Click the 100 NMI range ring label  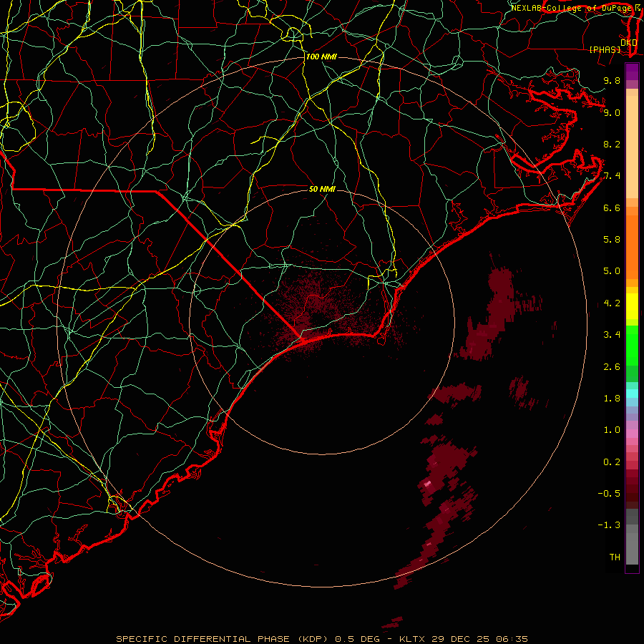[321, 57]
